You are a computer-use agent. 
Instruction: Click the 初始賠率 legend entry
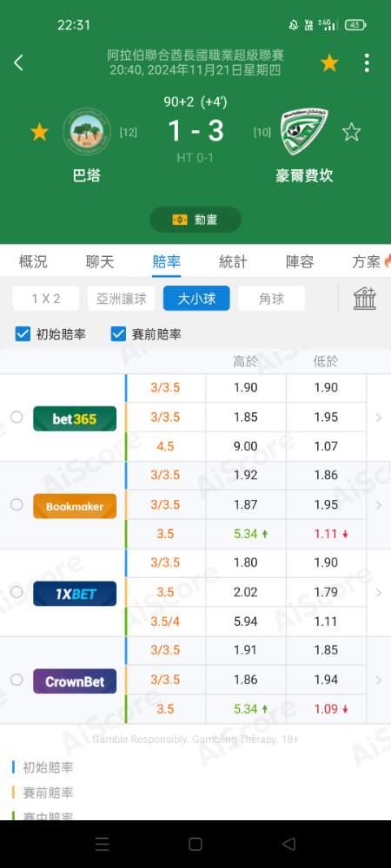pyautogui.click(x=48, y=767)
